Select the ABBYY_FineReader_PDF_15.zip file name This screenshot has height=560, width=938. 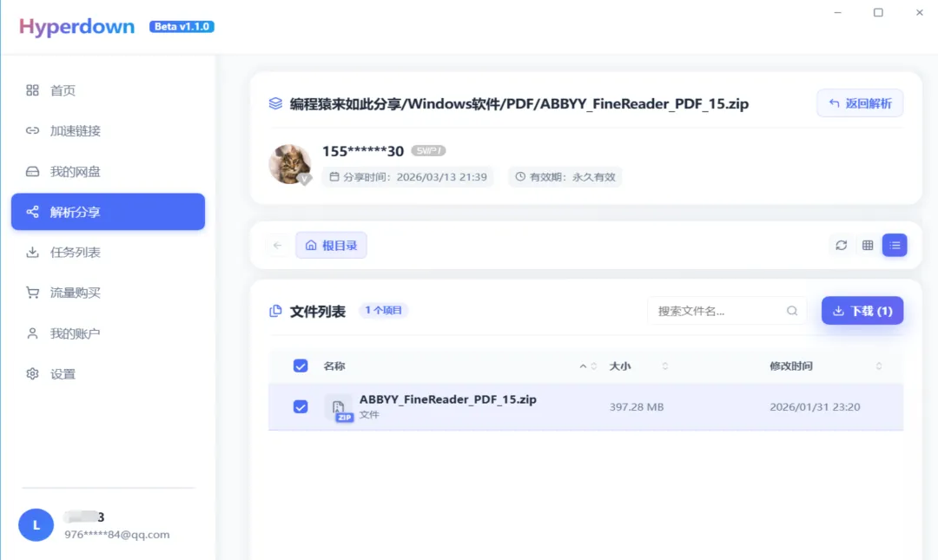(447, 399)
